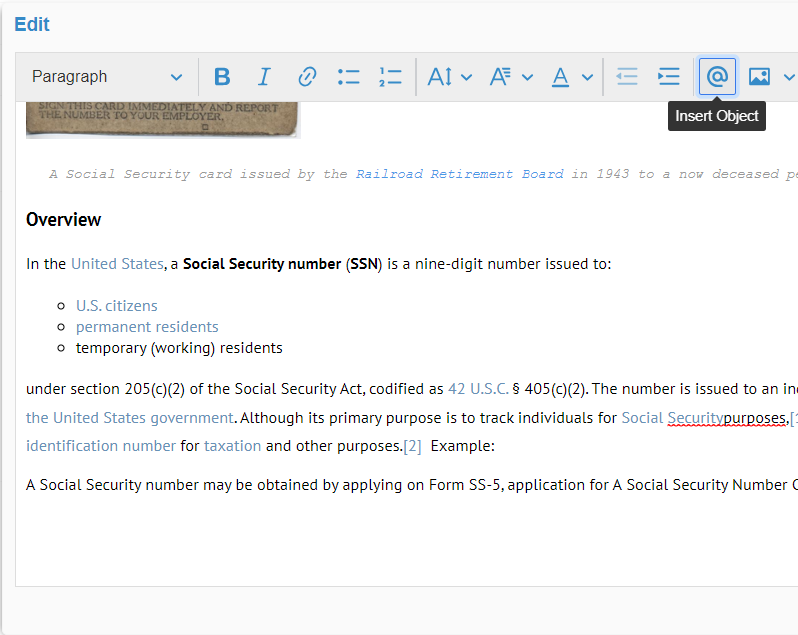Toggle bold formatting
798x635 pixels.
coord(222,77)
